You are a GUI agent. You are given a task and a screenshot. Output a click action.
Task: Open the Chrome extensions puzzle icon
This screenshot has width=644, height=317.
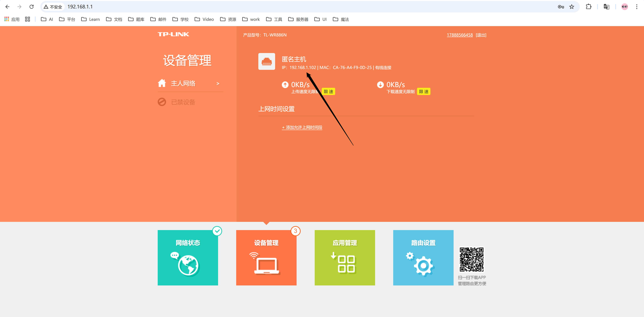tap(588, 7)
